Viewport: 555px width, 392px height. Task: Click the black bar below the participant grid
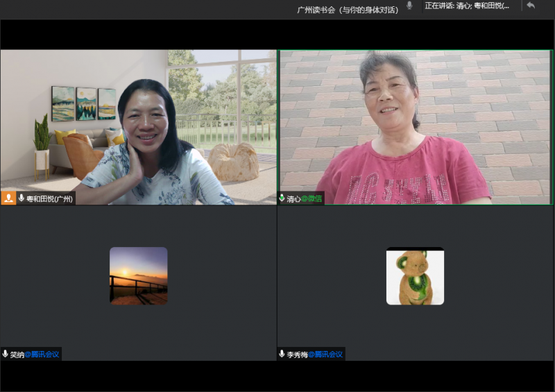[x=277, y=376]
